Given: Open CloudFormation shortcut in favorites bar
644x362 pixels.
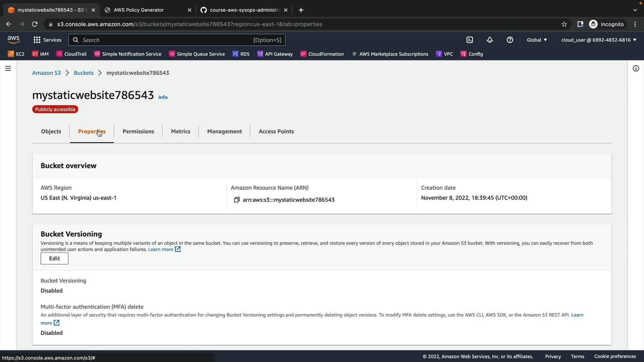Looking at the screenshot, I should [x=322, y=54].
